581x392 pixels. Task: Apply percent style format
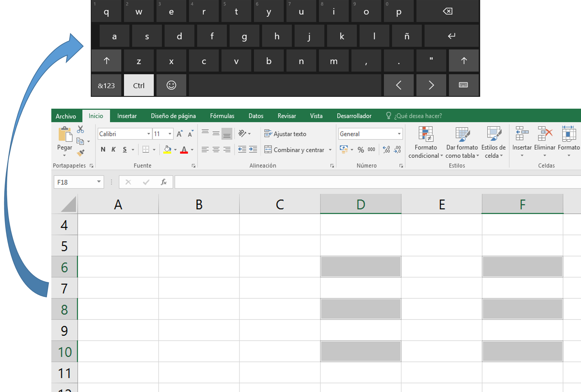point(361,150)
